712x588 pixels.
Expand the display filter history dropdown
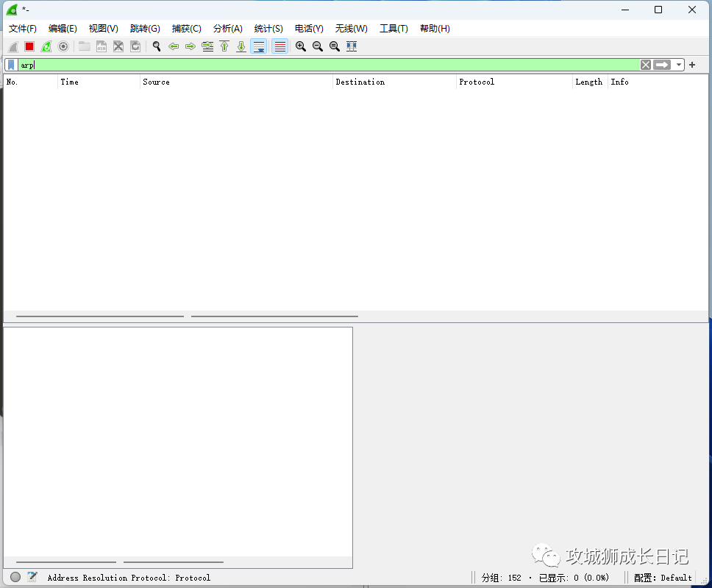(678, 65)
